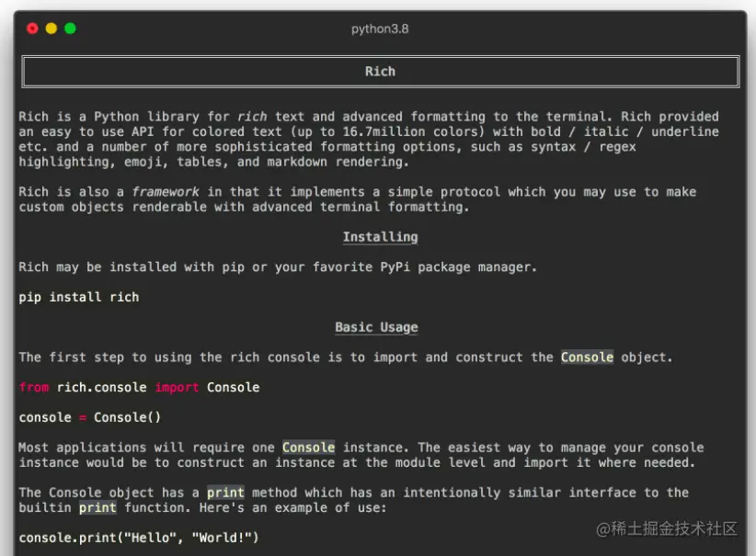The image size is (756, 556).
Task: Click highlighted 'print' after 'builtin'
Action: (x=97, y=507)
